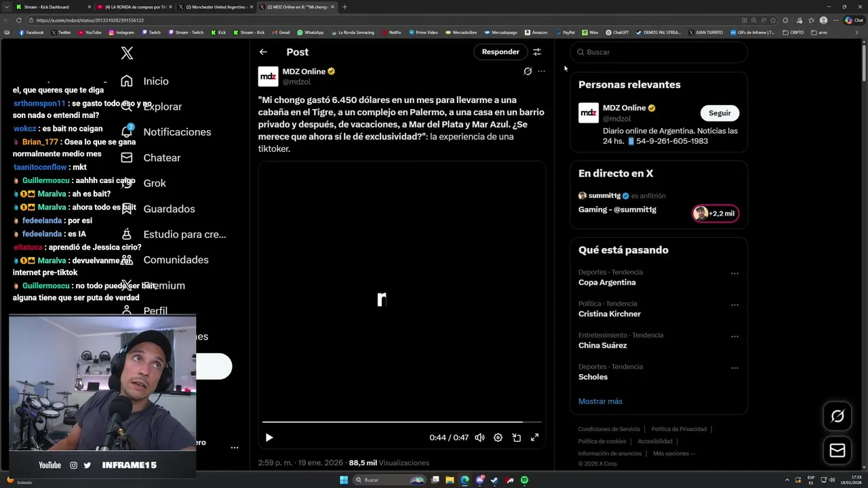868x488 pixels.
Task: Open more options on MDZ post
Action: pyautogui.click(x=541, y=71)
